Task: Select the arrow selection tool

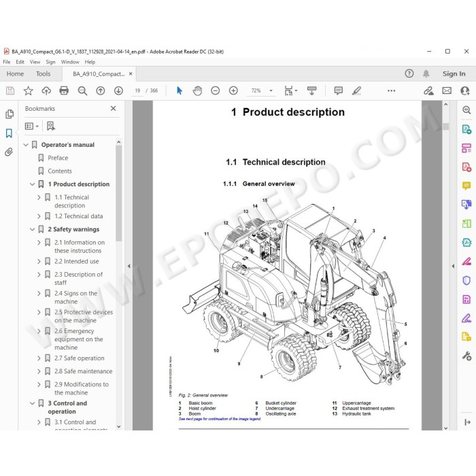Action: point(180,90)
